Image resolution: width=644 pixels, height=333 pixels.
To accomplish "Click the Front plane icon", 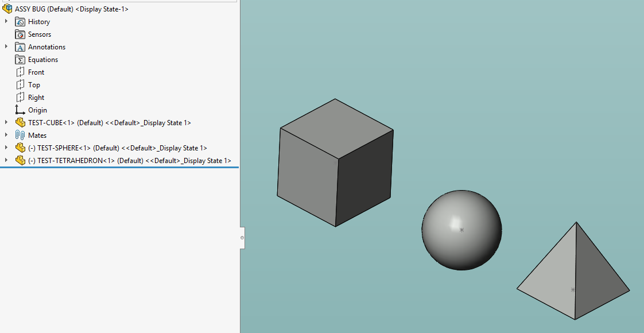I will coord(20,72).
